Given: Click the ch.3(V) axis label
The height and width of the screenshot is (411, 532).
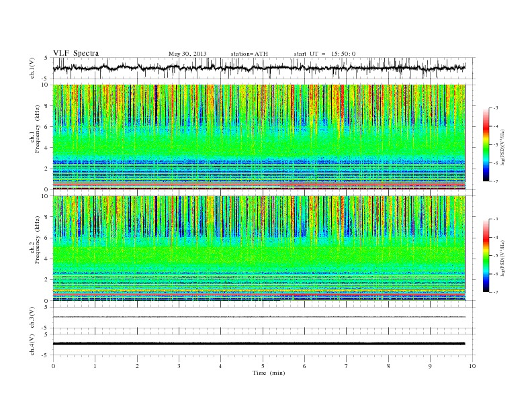Looking at the screenshot, I should 32,318.
